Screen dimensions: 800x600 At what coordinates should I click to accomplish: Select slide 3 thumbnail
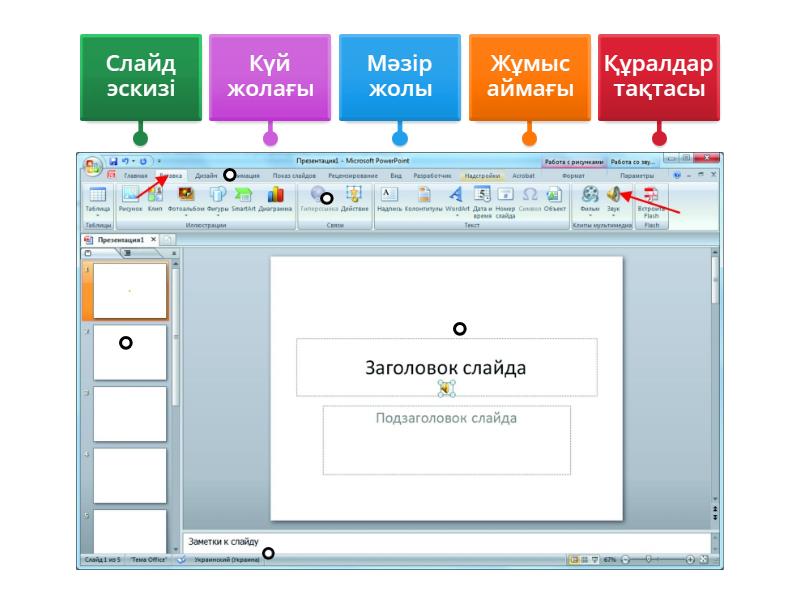click(130, 414)
